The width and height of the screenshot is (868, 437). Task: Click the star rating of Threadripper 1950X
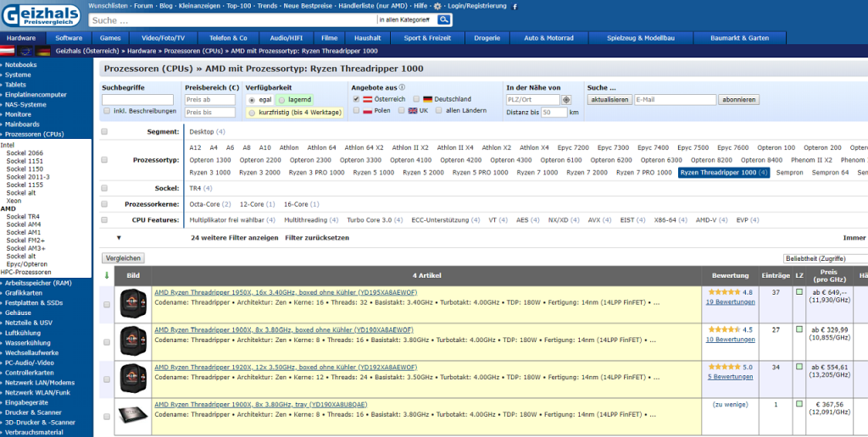(x=724, y=292)
